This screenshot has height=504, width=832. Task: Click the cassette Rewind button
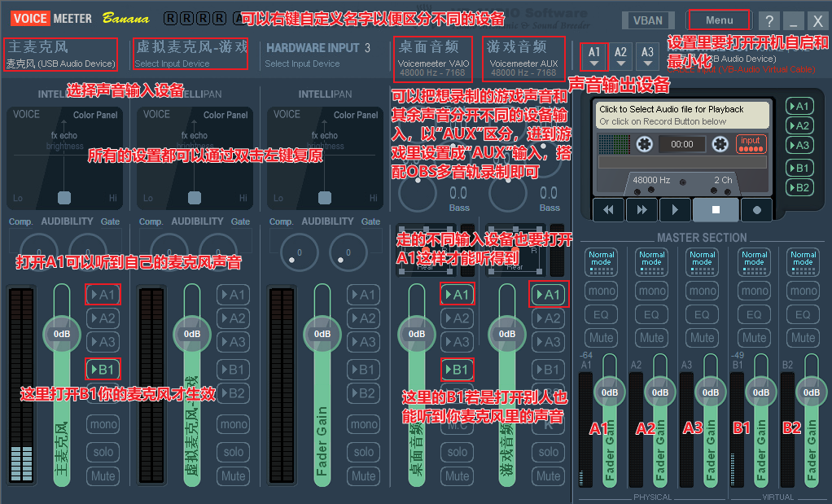(608, 209)
